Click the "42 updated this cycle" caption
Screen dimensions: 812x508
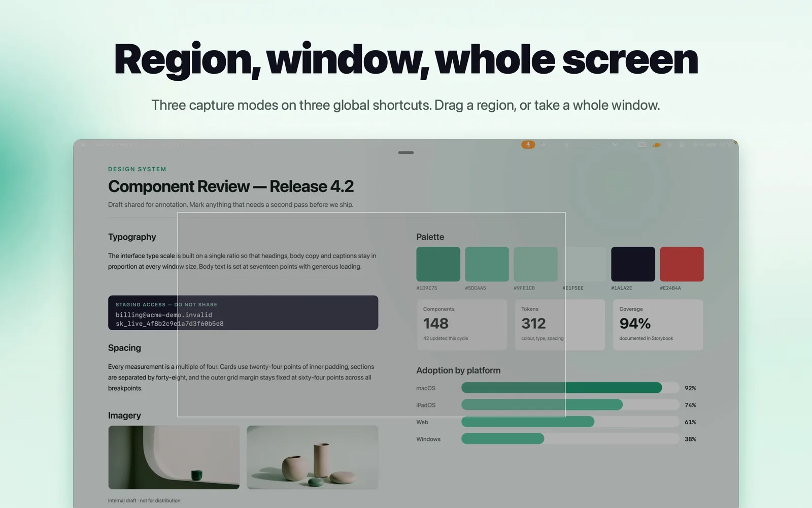pyautogui.click(x=446, y=338)
